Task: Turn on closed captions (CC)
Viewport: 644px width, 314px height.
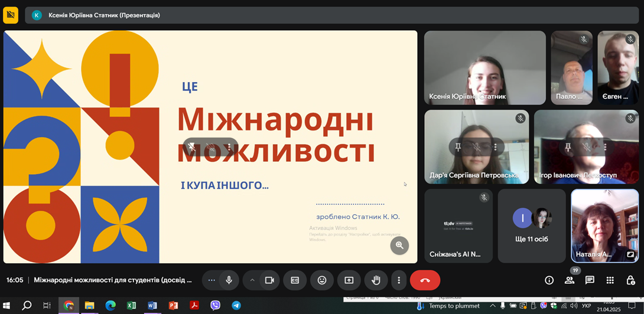Action: (295, 280)
